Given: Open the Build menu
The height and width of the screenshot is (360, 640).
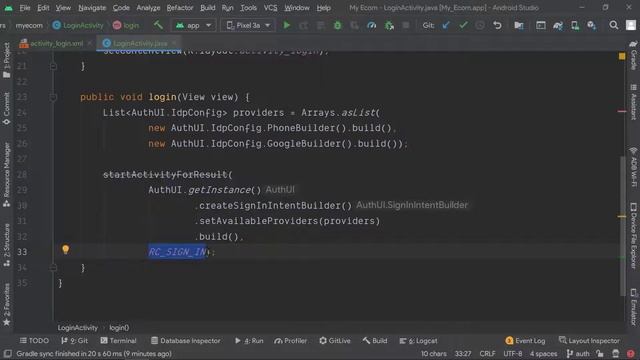Looking at the screenshot, I should (x=207, y=8).
